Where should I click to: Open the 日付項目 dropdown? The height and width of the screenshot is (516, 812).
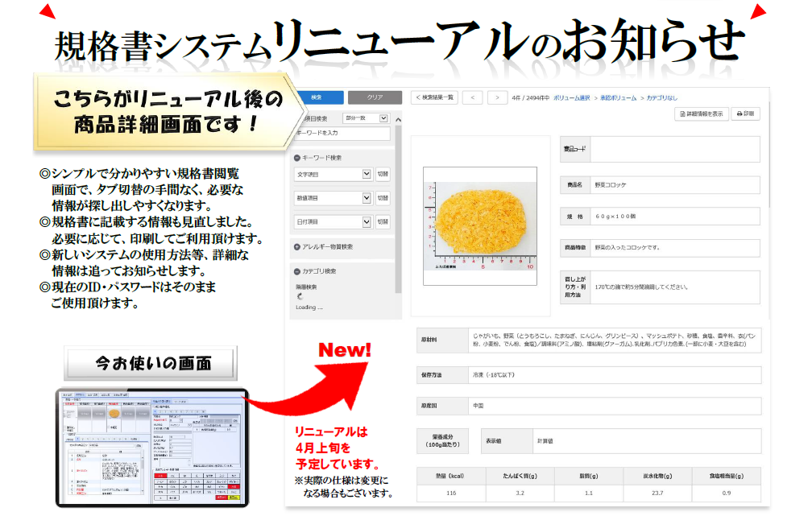pos(333,222)
